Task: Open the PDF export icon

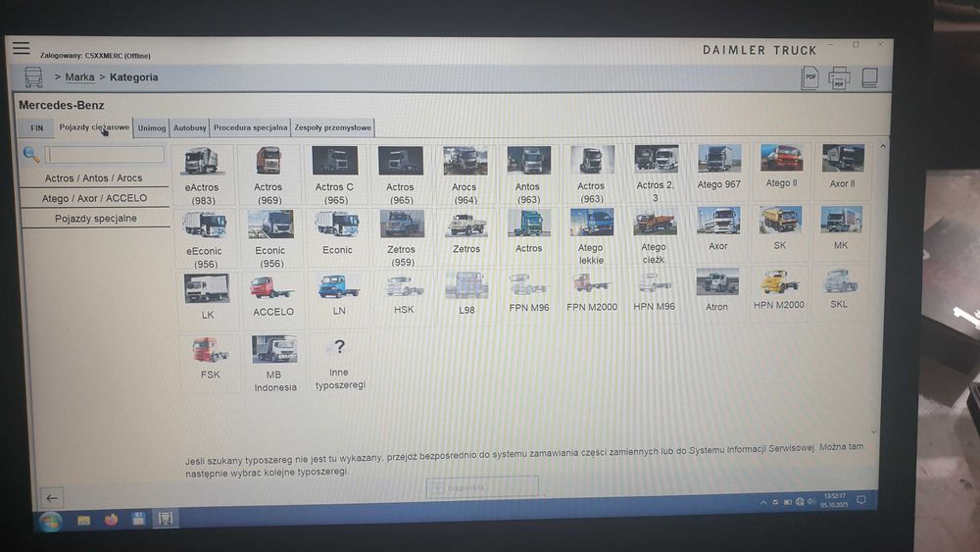Action: click(x=810, y=77)
